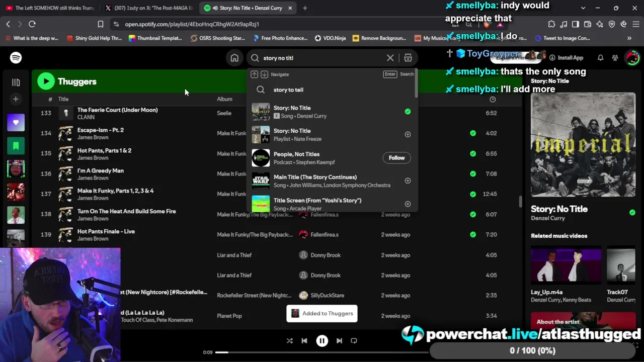This screenshot has width=644, height=362.
Task: Bookmark this page via bookmark icon
Action: [x=101, y=24]
